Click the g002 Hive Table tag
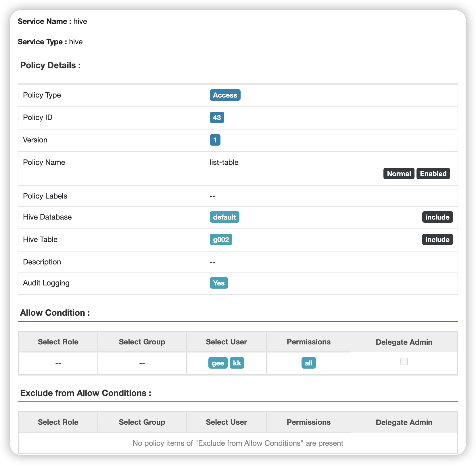Viewport: 476px width, 465px height. 221,240
